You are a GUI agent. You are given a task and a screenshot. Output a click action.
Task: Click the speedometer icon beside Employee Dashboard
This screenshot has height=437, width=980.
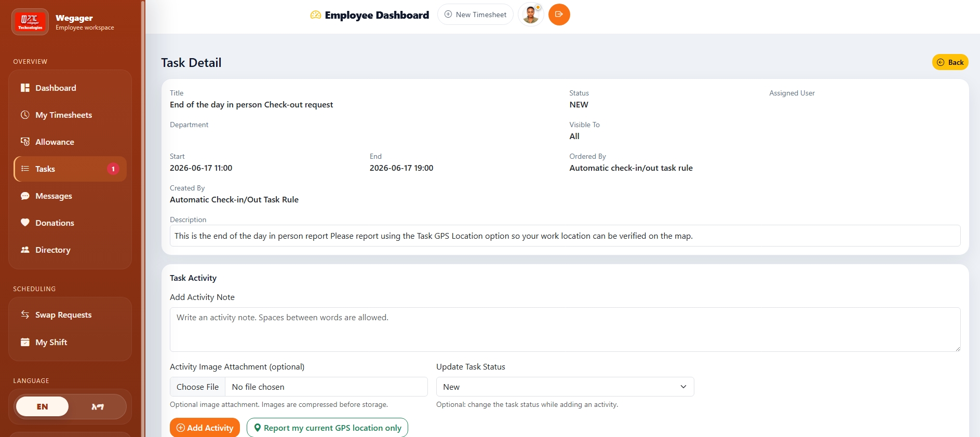(x=316, y=15)
